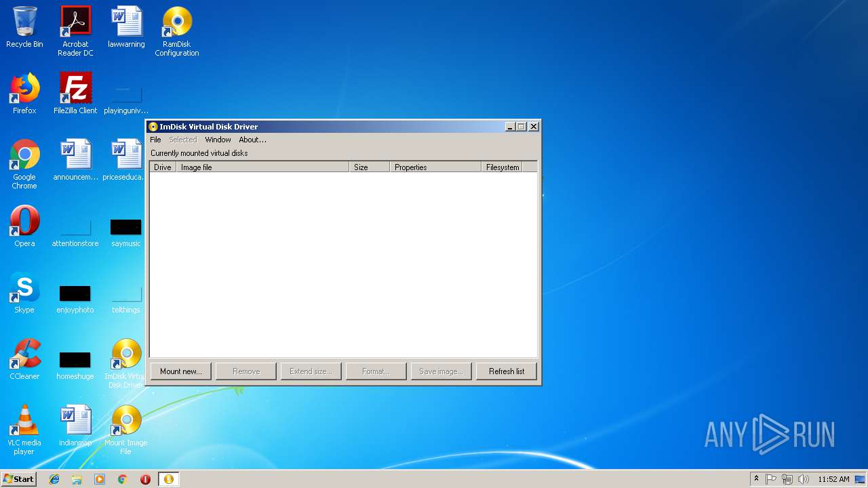Open RamDisk Configuration desktop shortcut
The height and width of the screenshot is (488, 868).
pos(177,31)
